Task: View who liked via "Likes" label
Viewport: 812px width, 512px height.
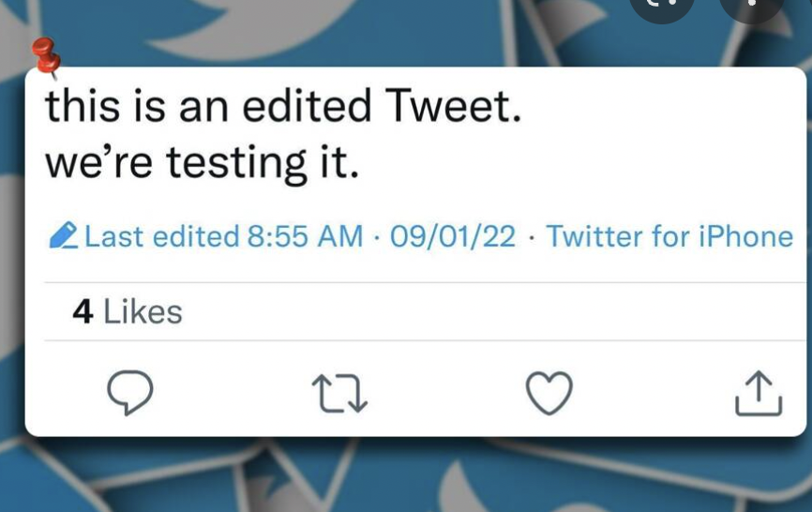Action: pyautogui.click(x=143, y=311)
